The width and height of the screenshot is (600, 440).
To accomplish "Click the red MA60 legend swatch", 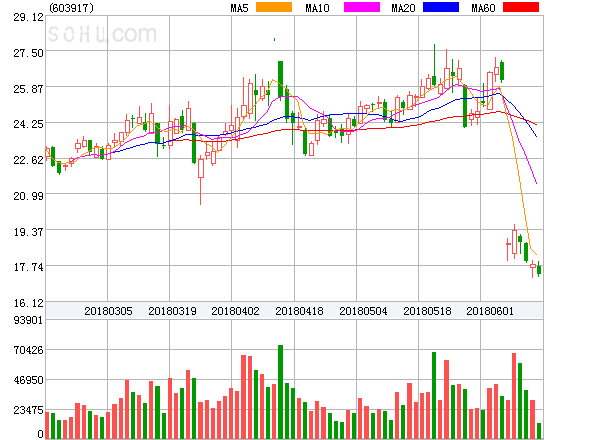I will 521,7.
